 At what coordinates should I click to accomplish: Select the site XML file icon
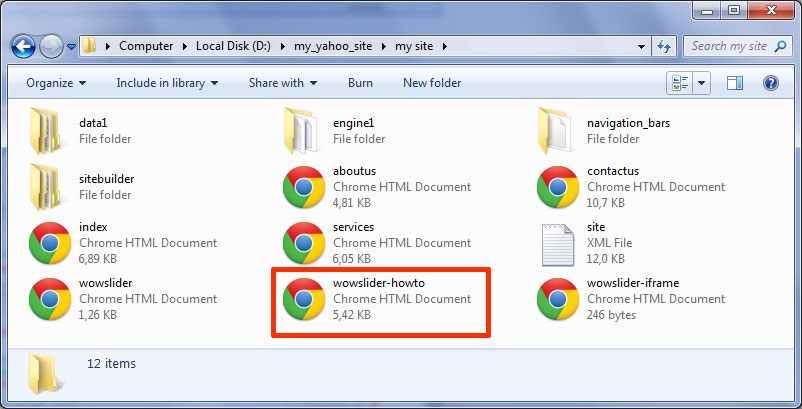[558, 245]
